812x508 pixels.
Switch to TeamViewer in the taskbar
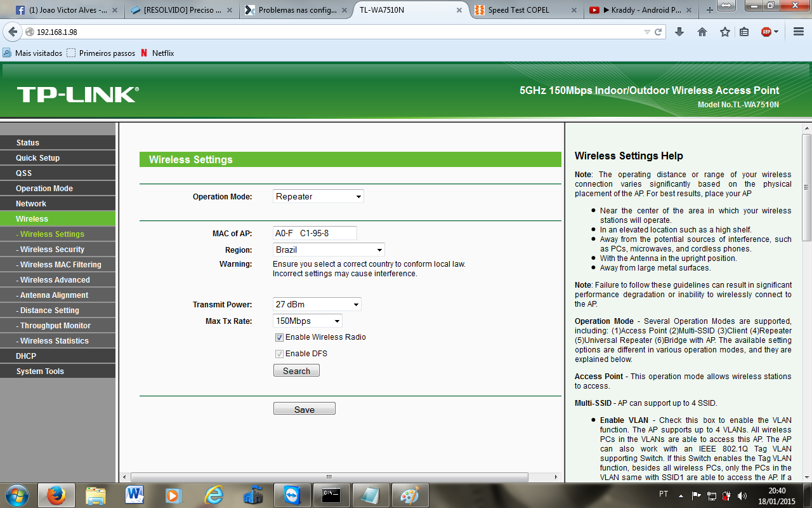(293, 495)
